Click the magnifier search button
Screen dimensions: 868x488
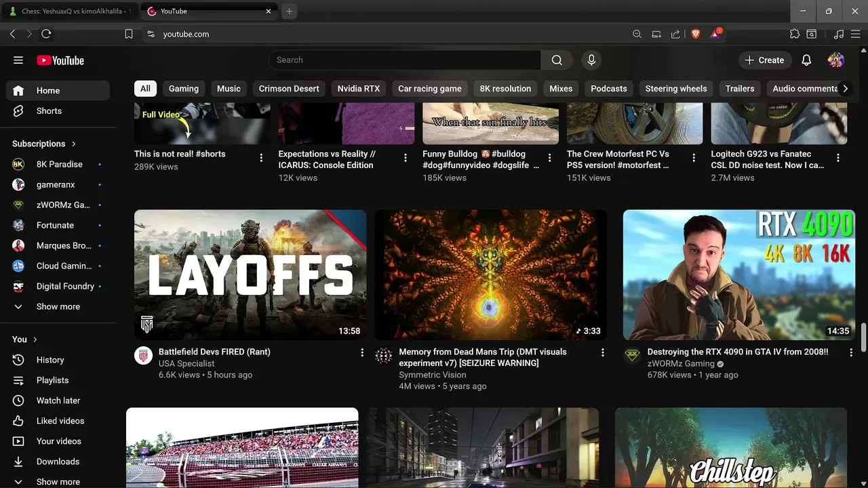pyautogui.click(x=557, y=60)
